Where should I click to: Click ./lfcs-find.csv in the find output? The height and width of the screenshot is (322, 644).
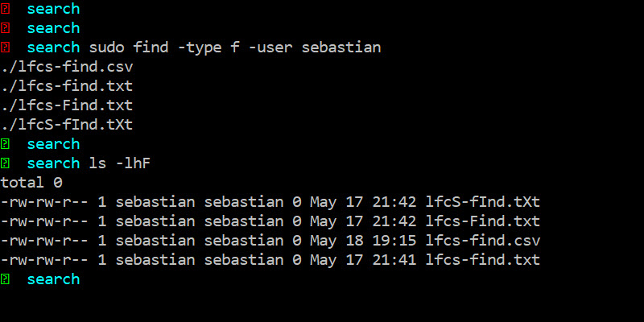67,67
